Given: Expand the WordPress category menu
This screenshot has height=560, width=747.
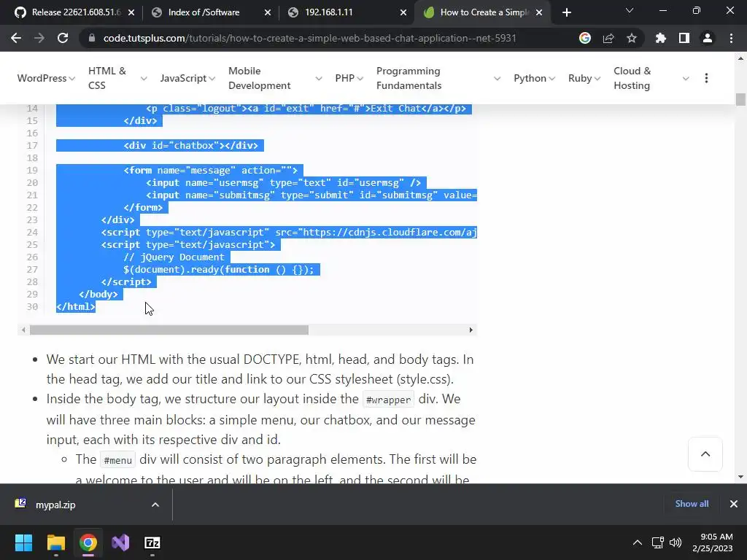Looking at the screenshot, I should (x=46, y=78).
